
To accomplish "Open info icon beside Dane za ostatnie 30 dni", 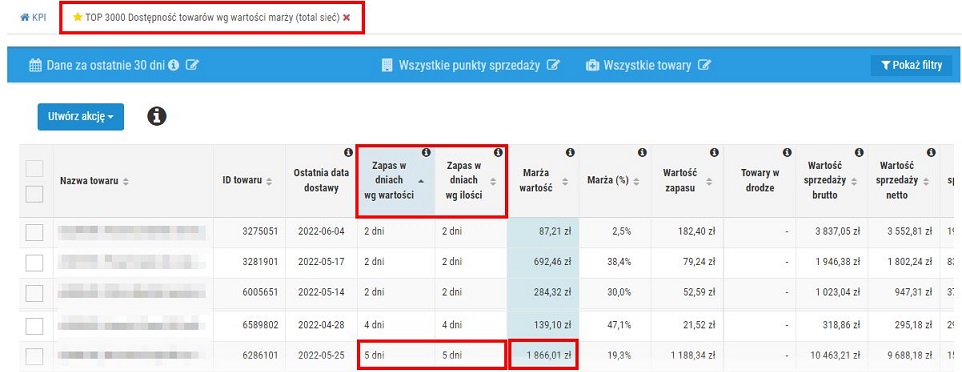I will 174,65.
